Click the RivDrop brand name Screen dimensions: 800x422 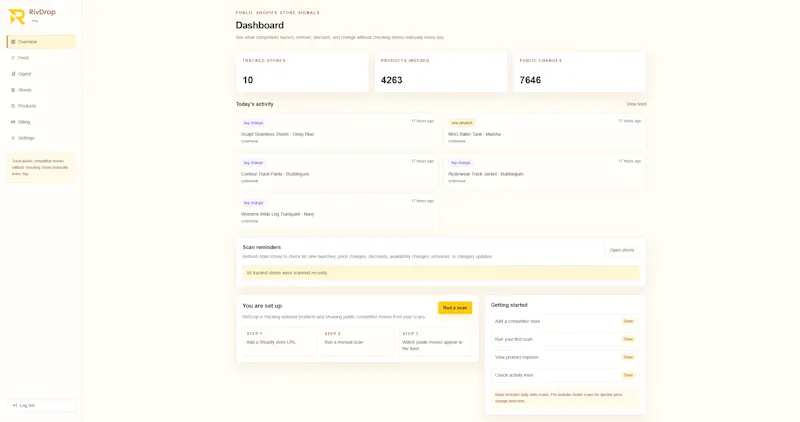pyautogui.click(x=42, y=12)
